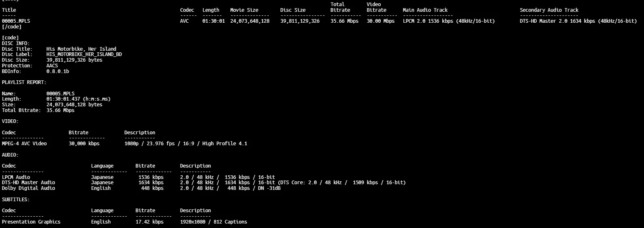Screen dimensions: 644x228
Task: Click the Protection value AACS
Action: click(52, 66)
